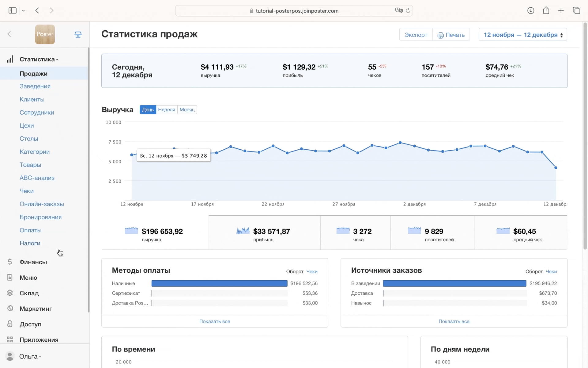Toggle payment methods to Чеки view
The width and height of the screenshot is (588, 368).
pos(312,272)
